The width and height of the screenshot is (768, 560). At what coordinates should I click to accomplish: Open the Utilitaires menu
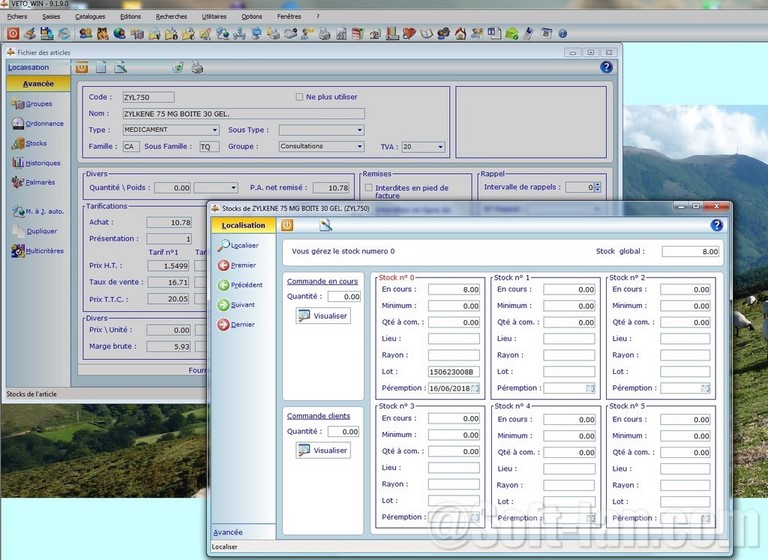click(x=213, y=17)
